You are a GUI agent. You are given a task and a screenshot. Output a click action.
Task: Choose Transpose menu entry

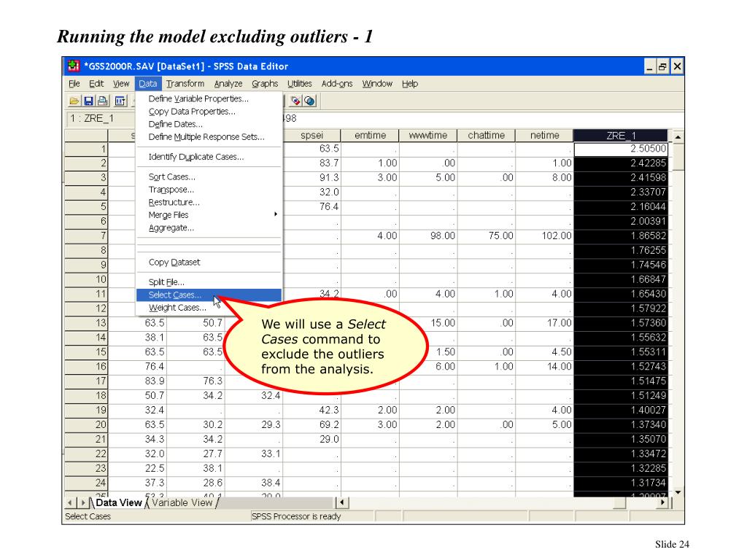click(x=209, y=190)
